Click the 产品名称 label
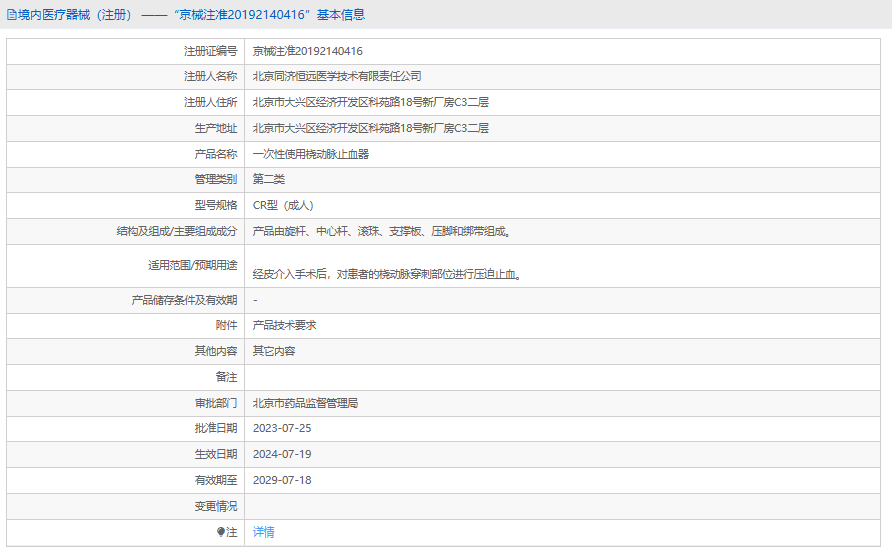The height and width of the screenshot is (552, 892). point(216,154)
